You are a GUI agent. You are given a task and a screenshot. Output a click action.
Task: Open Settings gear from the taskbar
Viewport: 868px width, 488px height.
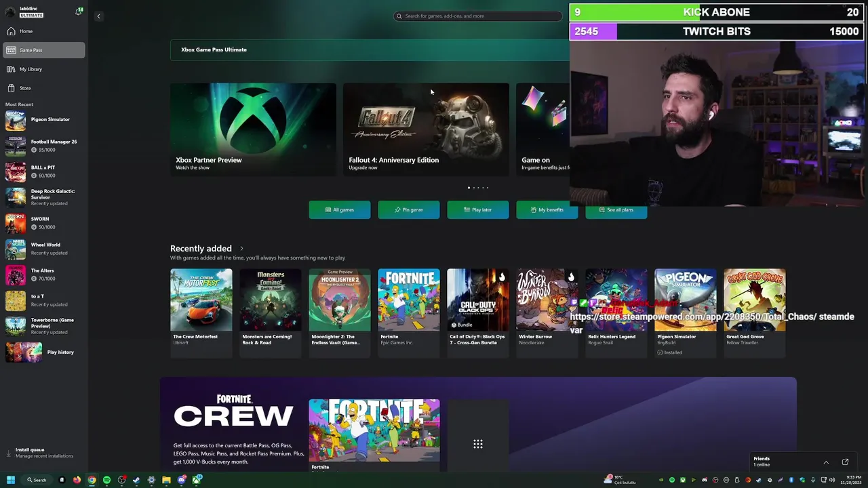coord(151,480)
